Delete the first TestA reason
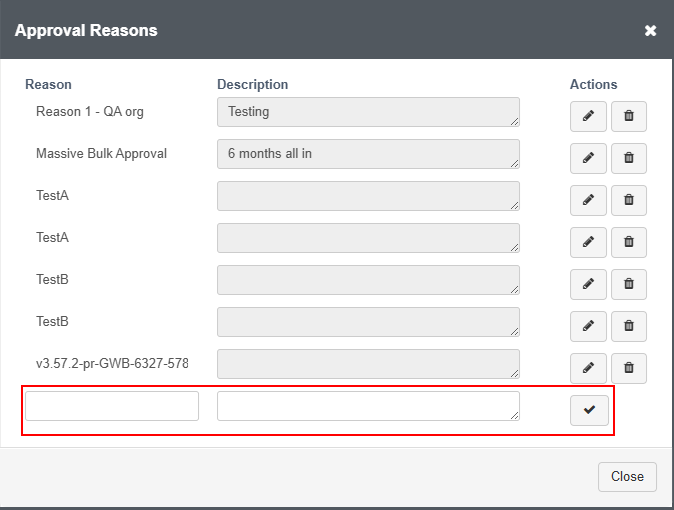The height and width of the screenshot is (510, 674). [629, 200]
